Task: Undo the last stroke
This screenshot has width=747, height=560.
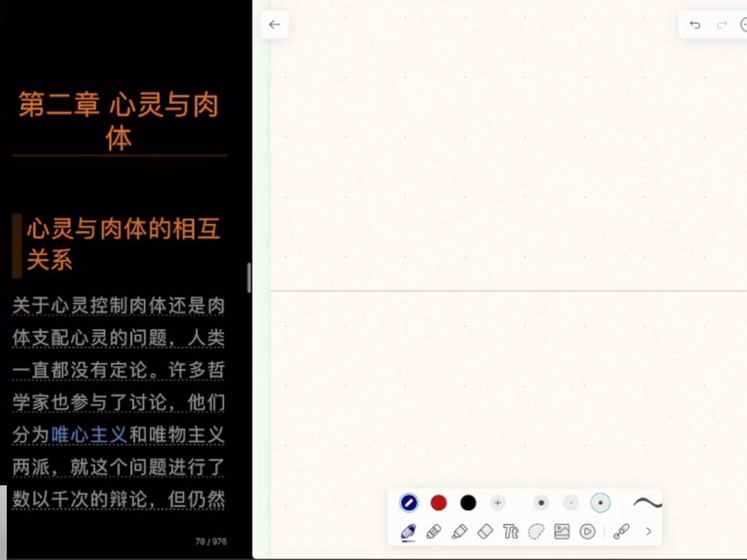Action: point(695,24)
